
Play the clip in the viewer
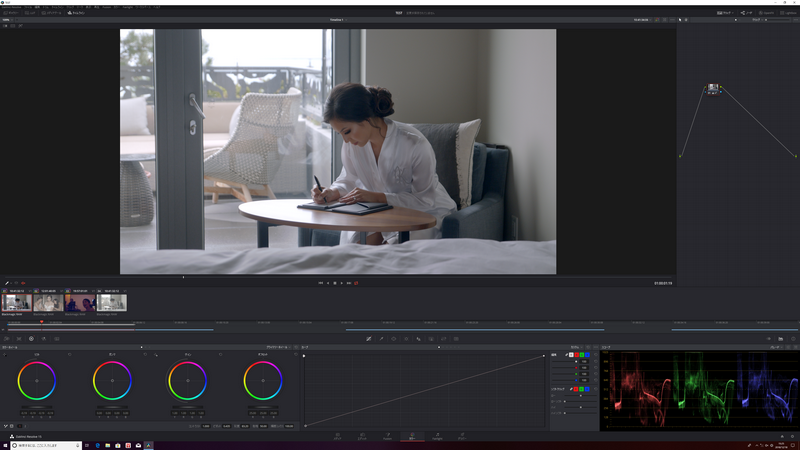(x=342, y=283)
